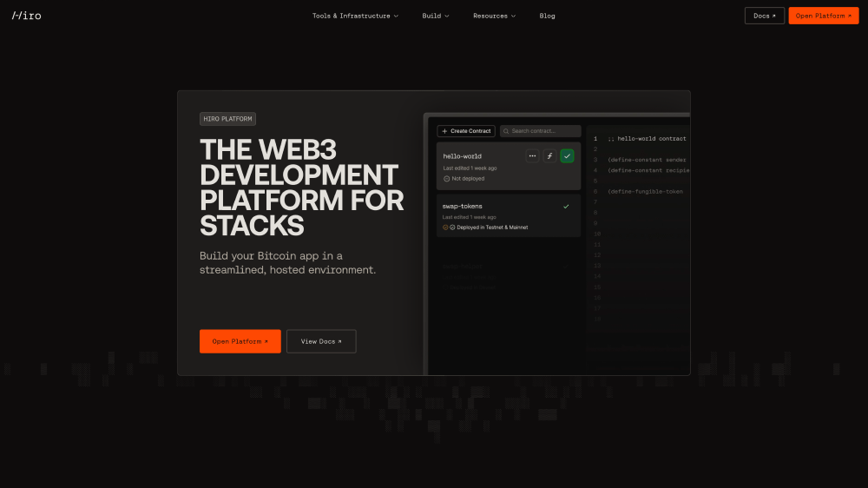The width and height of the screenshot is (868, 488).
Task: Click the Build your Bitcoin app subtitle
Action: click(287, 262)
